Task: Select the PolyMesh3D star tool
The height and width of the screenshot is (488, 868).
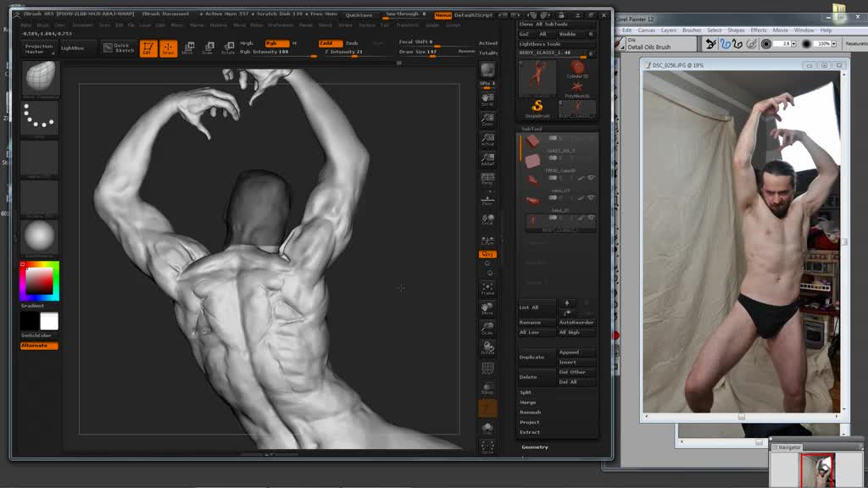Action: [x=577, y=88]
